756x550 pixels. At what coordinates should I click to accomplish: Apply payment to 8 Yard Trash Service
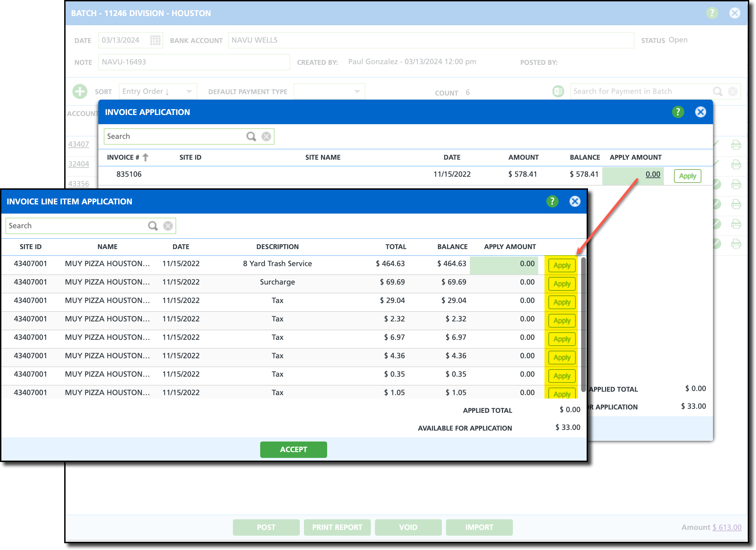coord(562,265)
